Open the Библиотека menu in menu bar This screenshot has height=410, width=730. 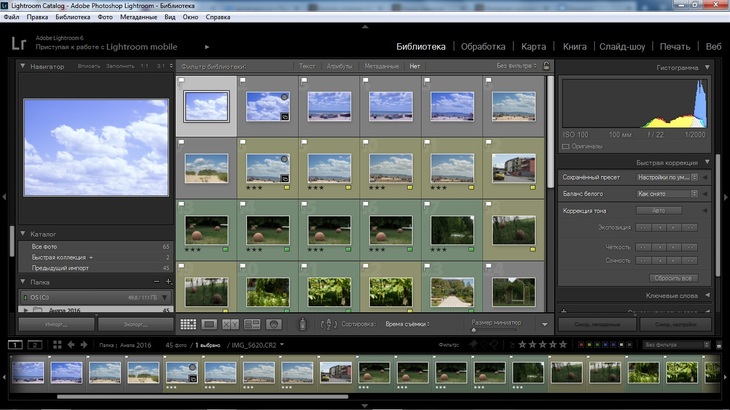[73, 17]
